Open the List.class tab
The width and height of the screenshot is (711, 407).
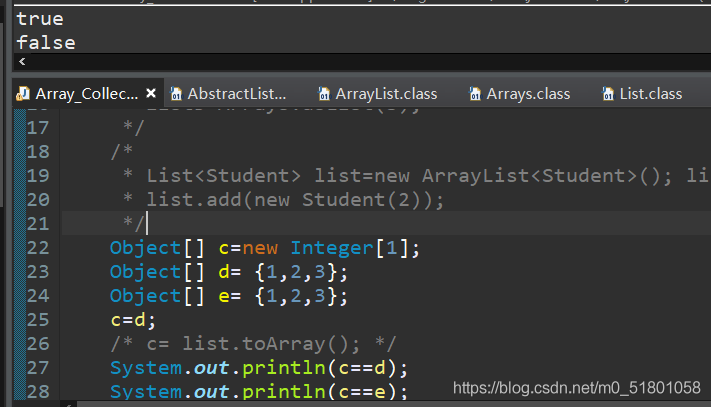[x=642, y=94]
